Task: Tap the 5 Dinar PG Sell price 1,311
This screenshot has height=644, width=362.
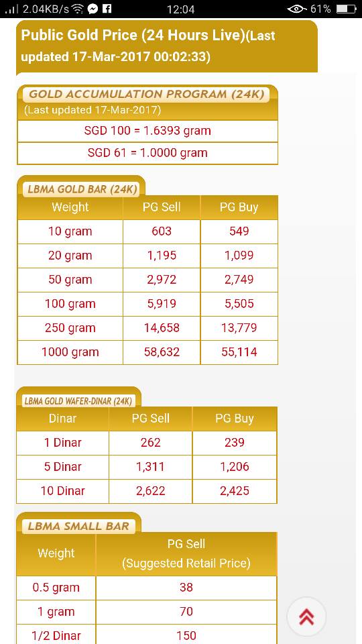Action: pyautogui.click(x=150, y=467)
